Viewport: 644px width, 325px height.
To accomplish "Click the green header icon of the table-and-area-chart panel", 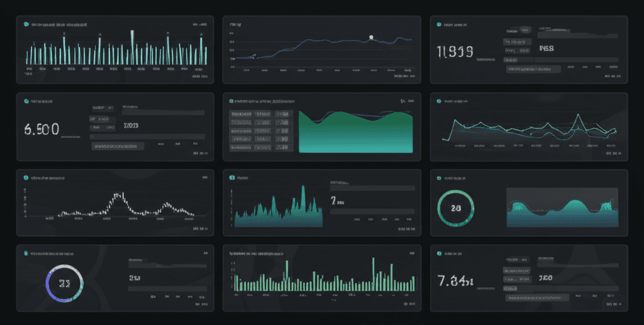I will pyautogui.click(x=231, y=101).
